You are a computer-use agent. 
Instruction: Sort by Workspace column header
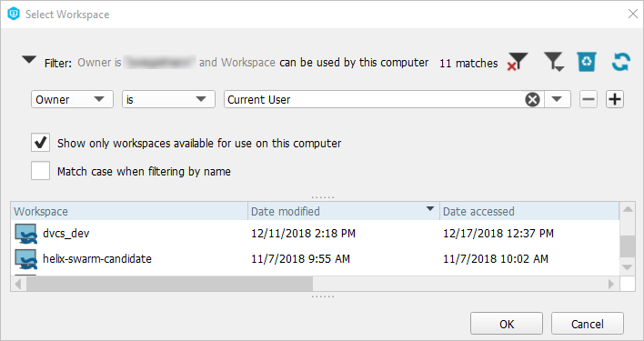(x=129, y=211)
